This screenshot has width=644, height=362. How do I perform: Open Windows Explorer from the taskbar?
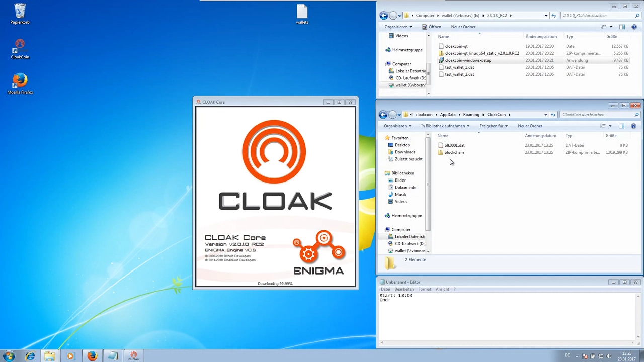(x=50, y=356)
